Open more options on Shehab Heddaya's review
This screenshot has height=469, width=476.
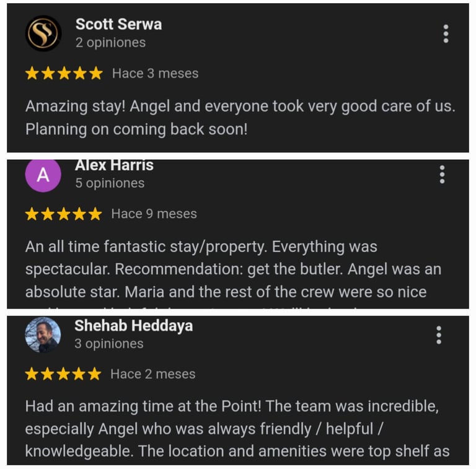click(x=439, y=335)
